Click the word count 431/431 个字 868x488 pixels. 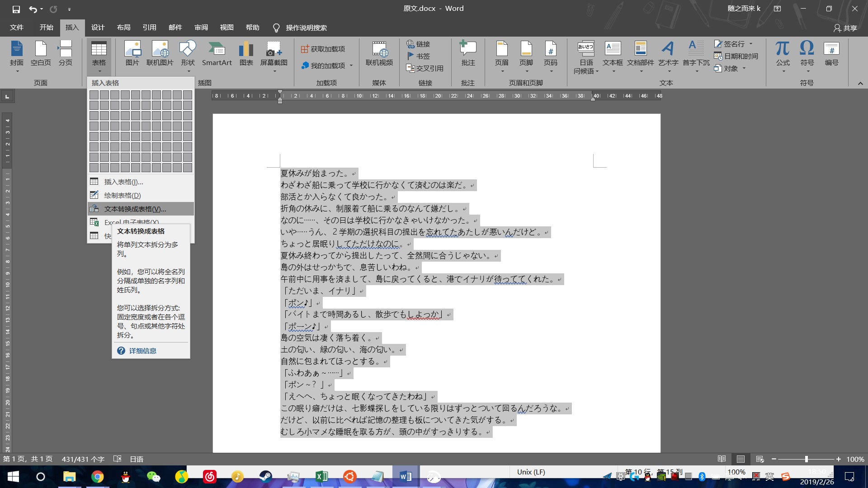click(83, 459)
